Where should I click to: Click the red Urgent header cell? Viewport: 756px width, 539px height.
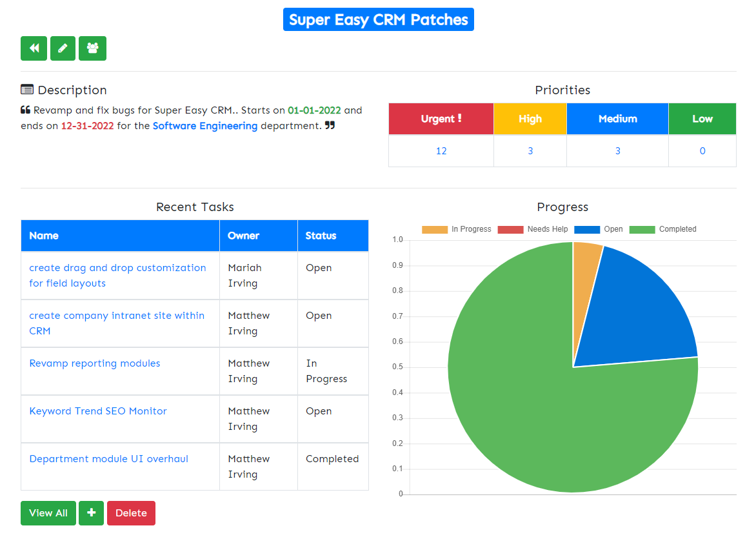coord(441,119)
